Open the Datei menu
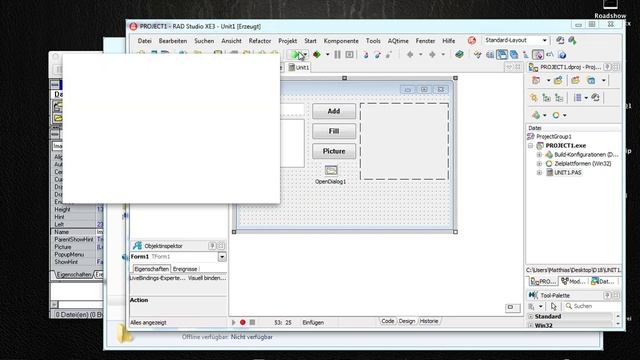The height and width of the screenshot is (360, 640). (x=144, y=41)
